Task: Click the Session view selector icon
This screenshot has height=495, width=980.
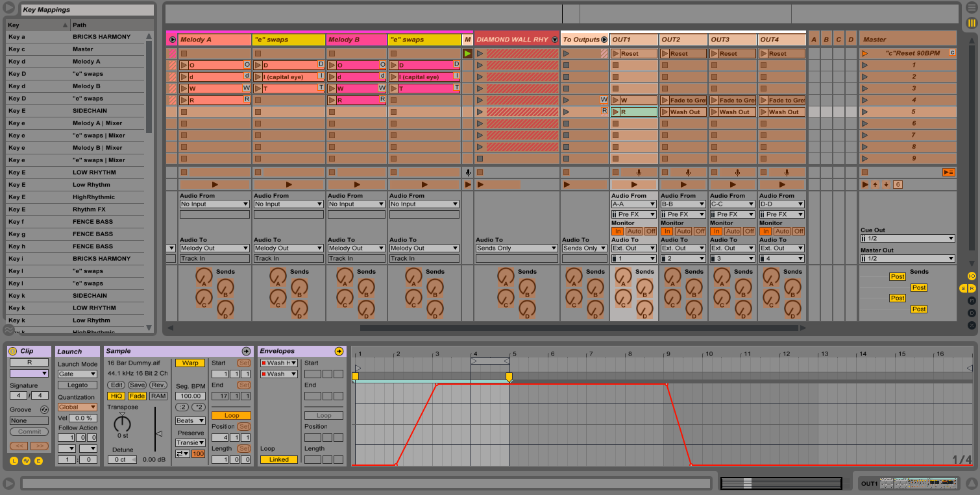Action: click(x=972, y=23)
